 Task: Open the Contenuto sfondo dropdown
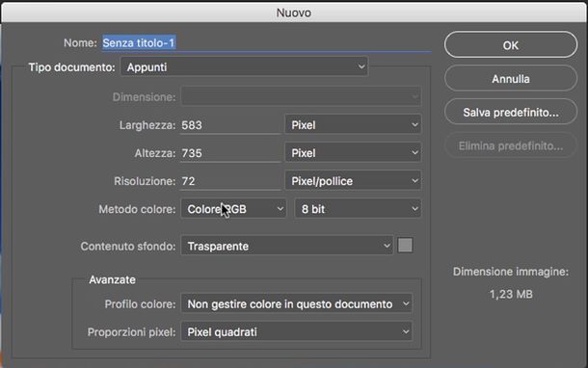click(287, 246)
